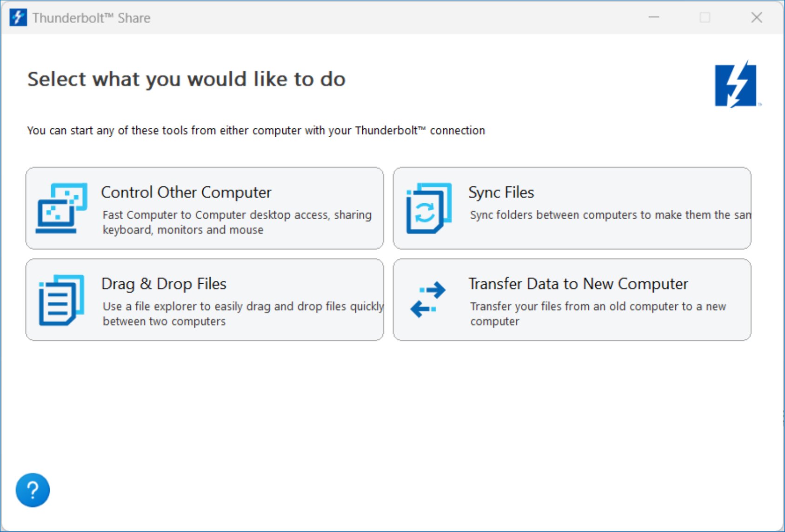Minimize the Thunderbolt Share window
Image resolution: width=785 pixels, height=532 pixels.
654,17
